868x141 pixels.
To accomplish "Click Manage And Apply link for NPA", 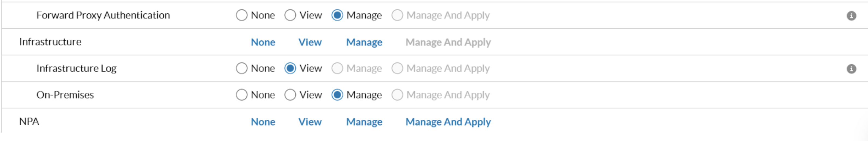I will (448, 122).
